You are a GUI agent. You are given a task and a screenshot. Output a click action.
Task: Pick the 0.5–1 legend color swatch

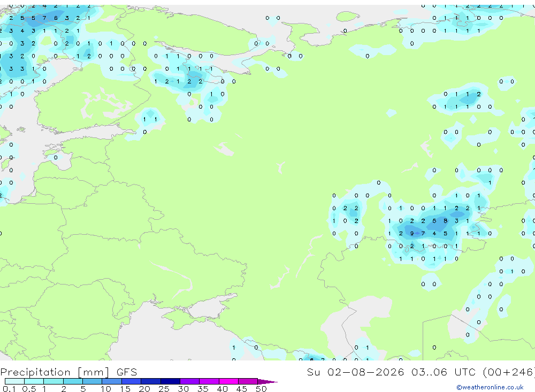(x=34, y=381)
